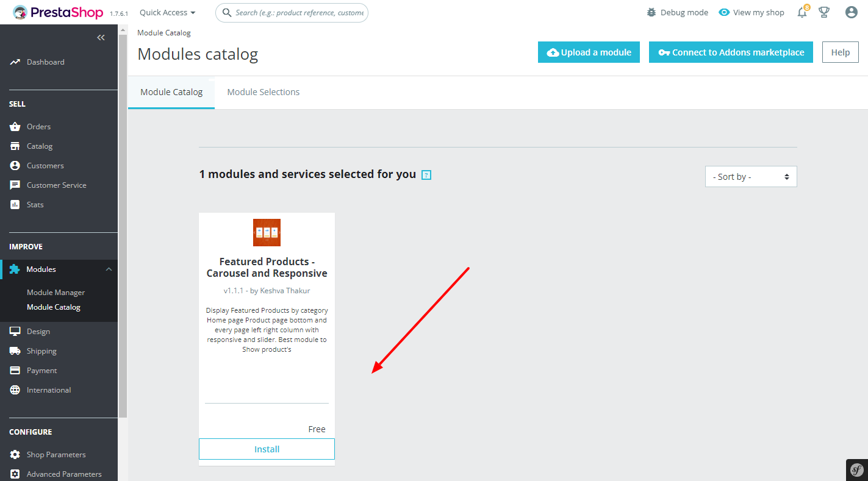Click Upload a module button

pos(589,52)
